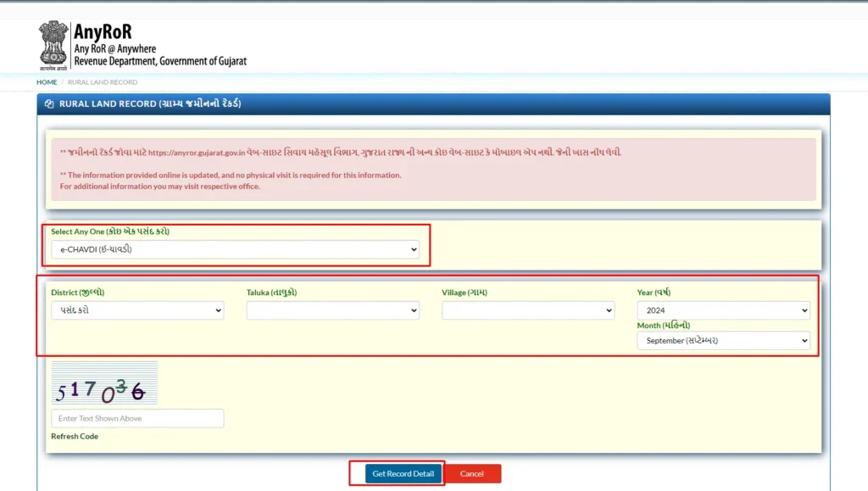This screenshot has height=491, width=868.
Task: Click the AnyRoR site title logo text
Action: pyautogui.click(x=103, y=31)
